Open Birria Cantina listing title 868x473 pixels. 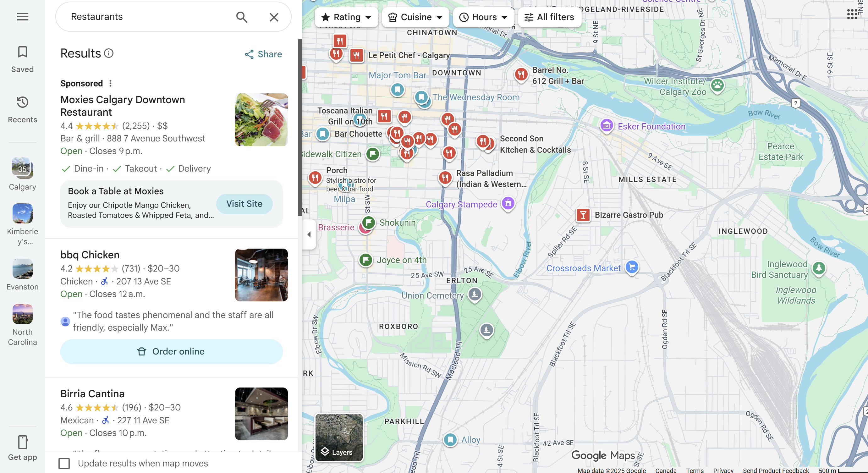point(93,394)
